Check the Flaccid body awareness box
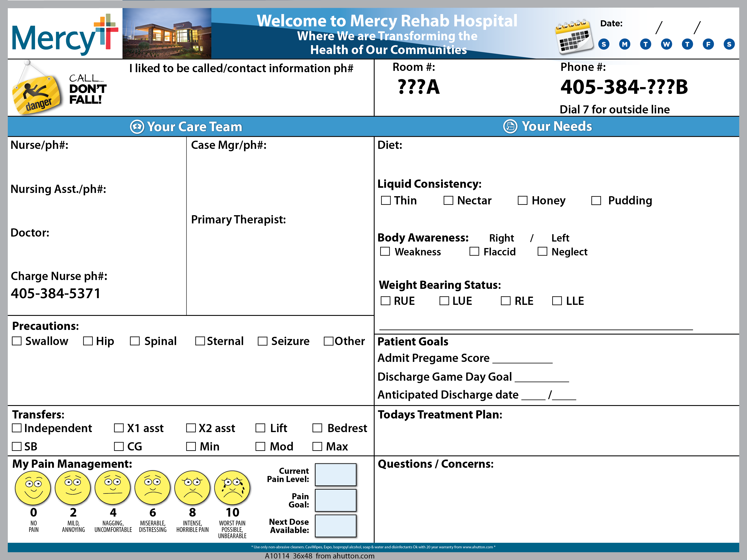This screenshot has width=747, height=560. (474, 251)
